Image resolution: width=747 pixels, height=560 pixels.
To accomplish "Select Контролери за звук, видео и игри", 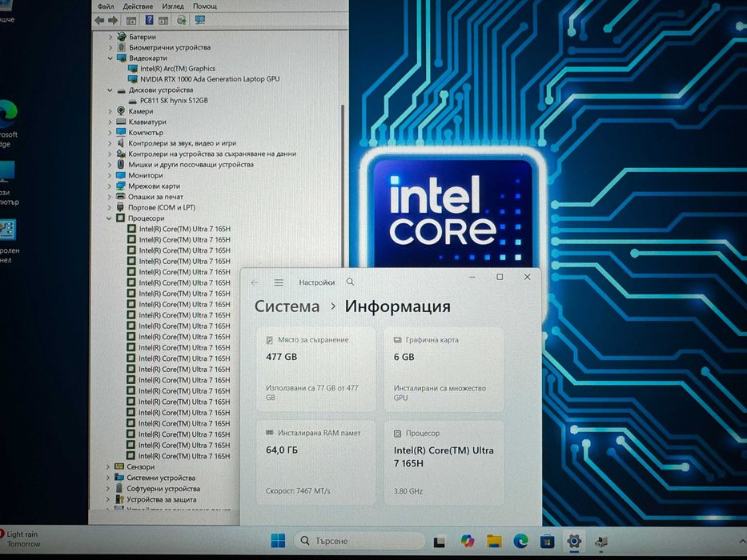I will point(182,143).
